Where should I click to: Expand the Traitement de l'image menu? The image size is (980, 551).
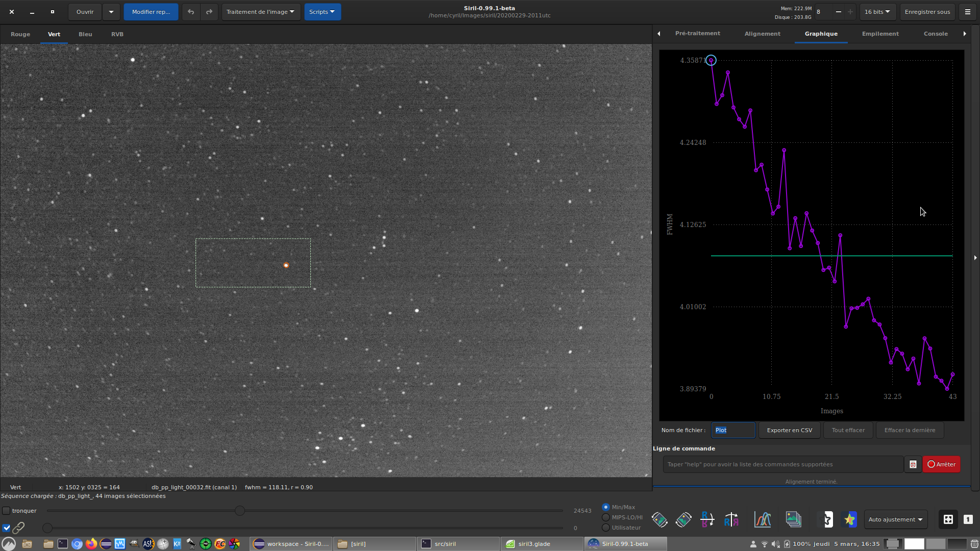point(260,12)
